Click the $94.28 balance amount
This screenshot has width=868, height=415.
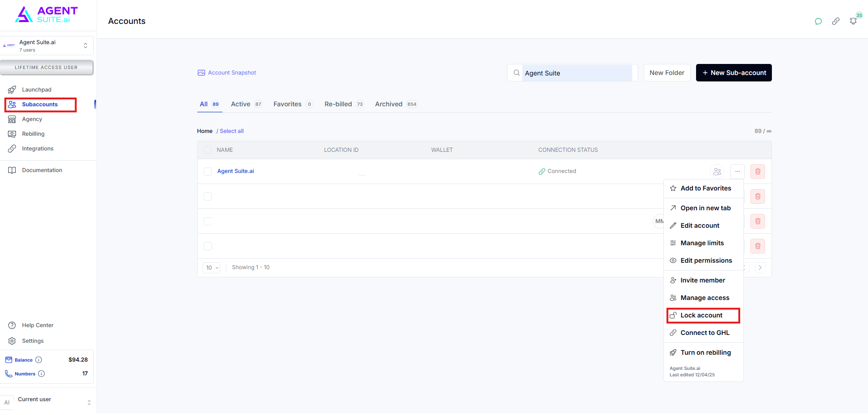pyautogui.click(x=78, y=360)
